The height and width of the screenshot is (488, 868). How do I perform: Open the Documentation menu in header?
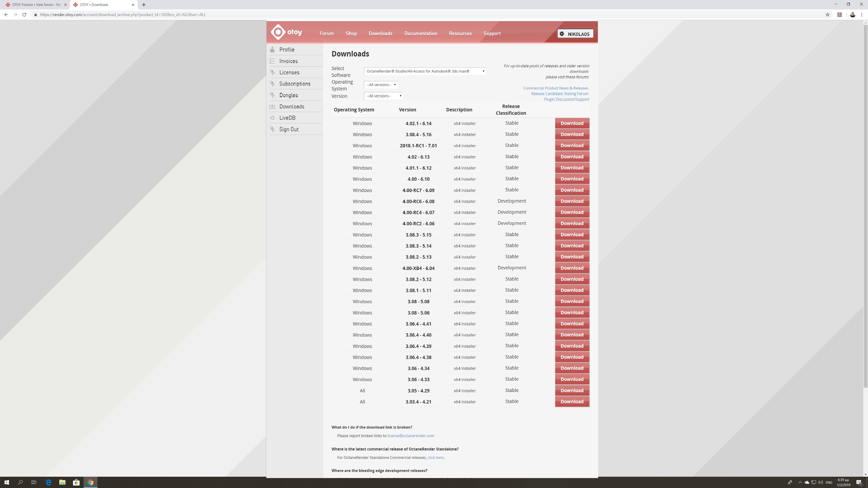[420, 33]
